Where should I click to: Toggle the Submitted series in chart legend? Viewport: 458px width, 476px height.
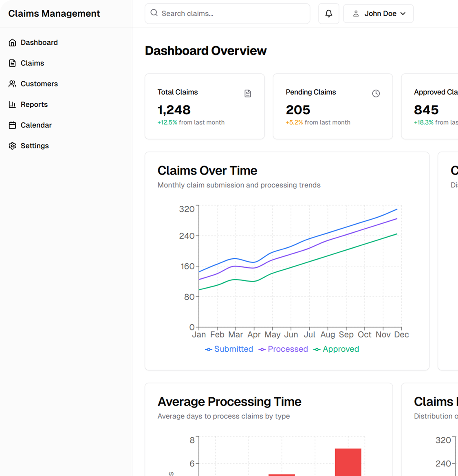click(229, 349)
